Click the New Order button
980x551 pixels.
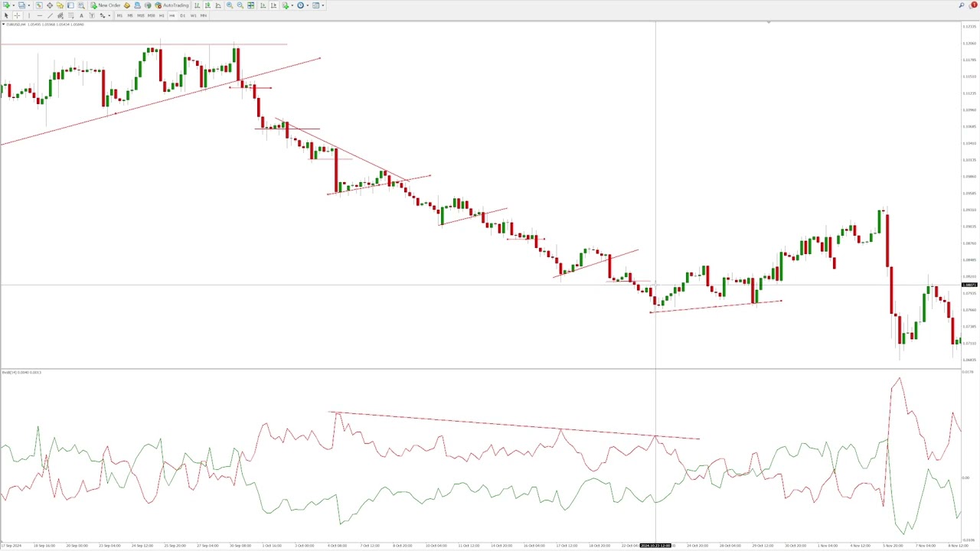tap(106, 5)
